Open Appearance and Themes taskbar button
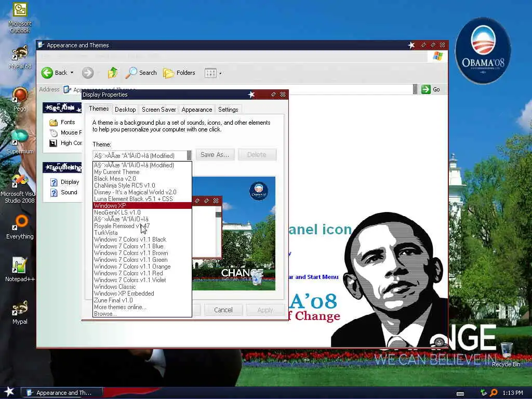The width and height of the screenshot is (532, 399). click(62, 393)
